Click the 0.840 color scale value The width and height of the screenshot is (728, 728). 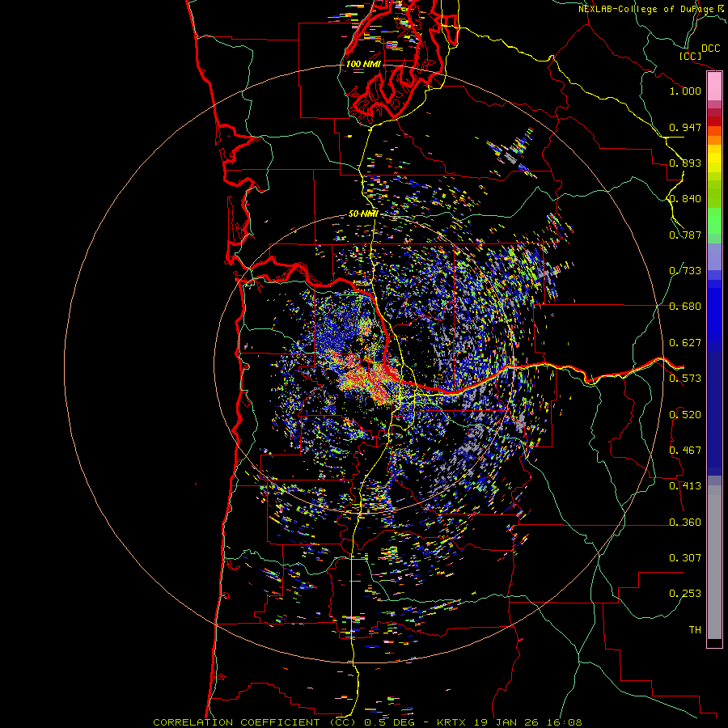(x=685, y=199)
